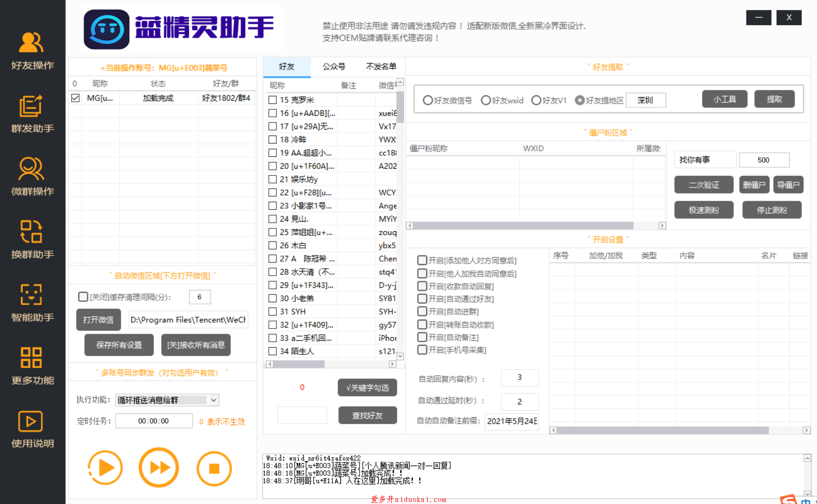The width and height of the screenshot is (817, 504).
Task: Check friend 26 木白
Action: [272, 245]
